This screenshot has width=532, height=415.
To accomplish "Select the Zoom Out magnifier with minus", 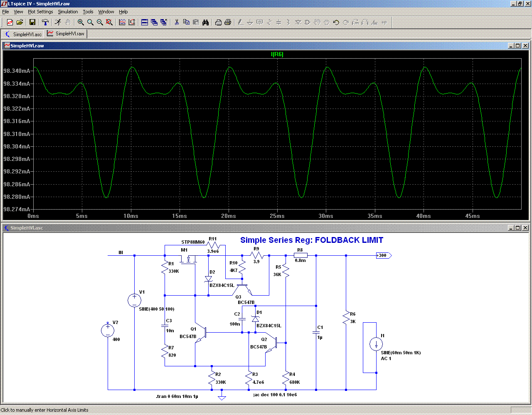I will pyautogui.click(x=100, y=22).
